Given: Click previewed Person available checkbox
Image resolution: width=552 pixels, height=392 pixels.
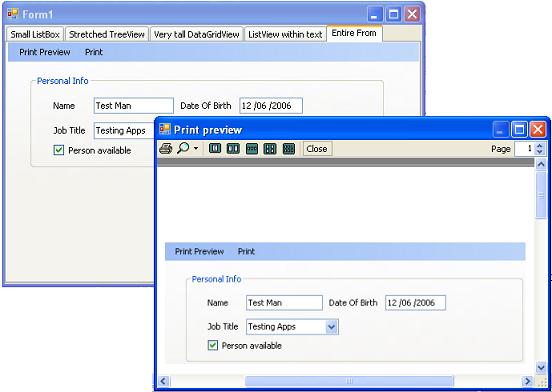Looking at the screenshot, I should (x=213, y=346).
